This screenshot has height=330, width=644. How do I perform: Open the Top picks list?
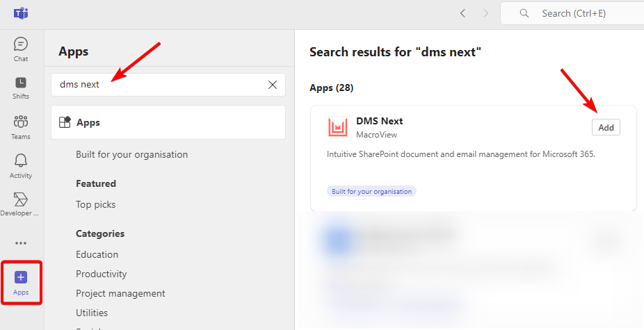(x=96, y=204)
